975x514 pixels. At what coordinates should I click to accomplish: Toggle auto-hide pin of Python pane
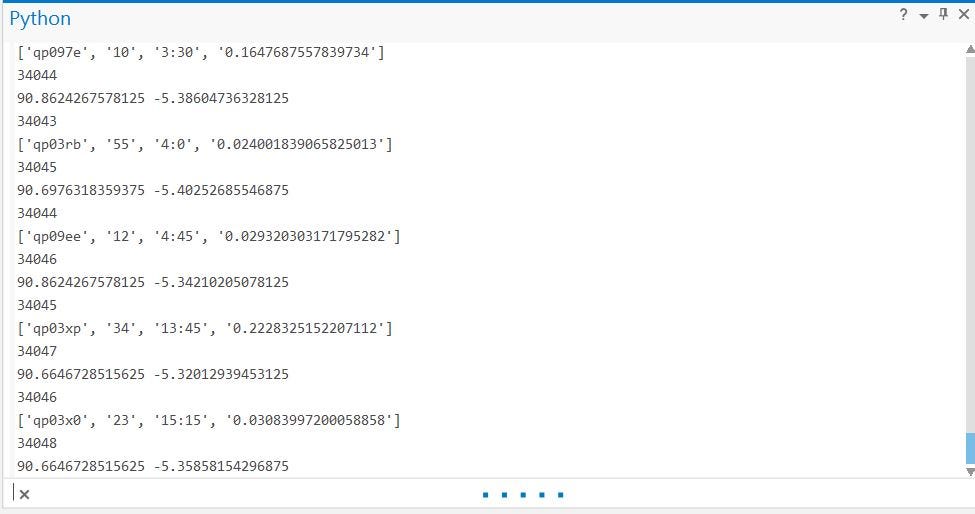click(943, 14)
